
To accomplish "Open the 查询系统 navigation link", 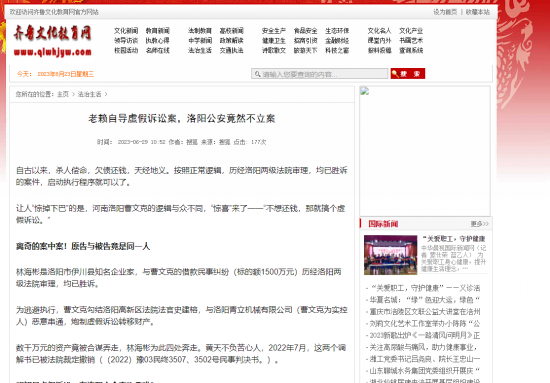I will 411,51.
